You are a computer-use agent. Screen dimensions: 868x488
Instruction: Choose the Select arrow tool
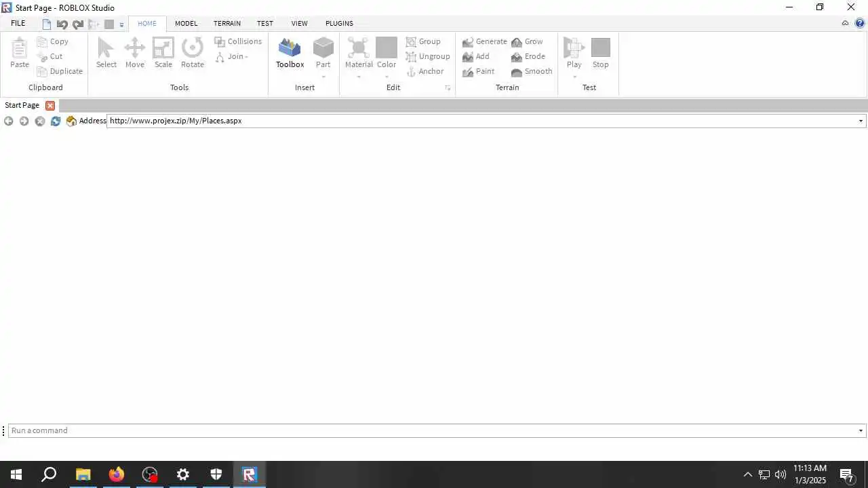point(106,53)
